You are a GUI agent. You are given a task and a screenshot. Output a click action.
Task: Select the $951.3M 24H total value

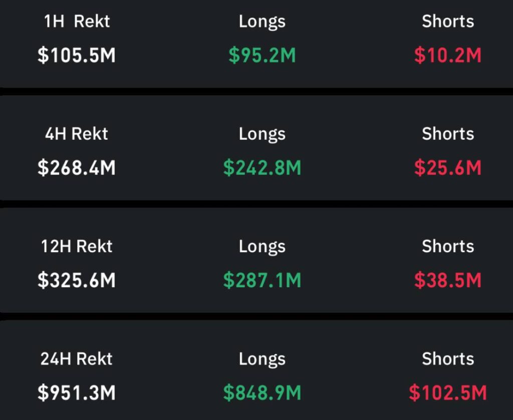77,393
